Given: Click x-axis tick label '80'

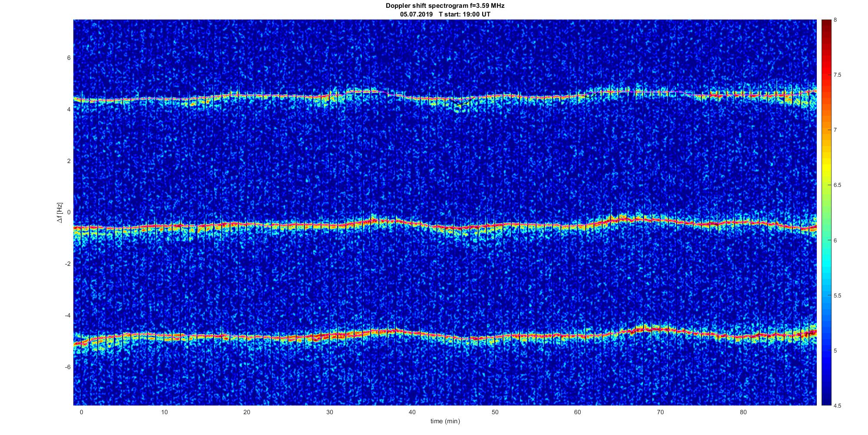Looking at the screenshot, I should pyautogui.click(x=743, y=412).
